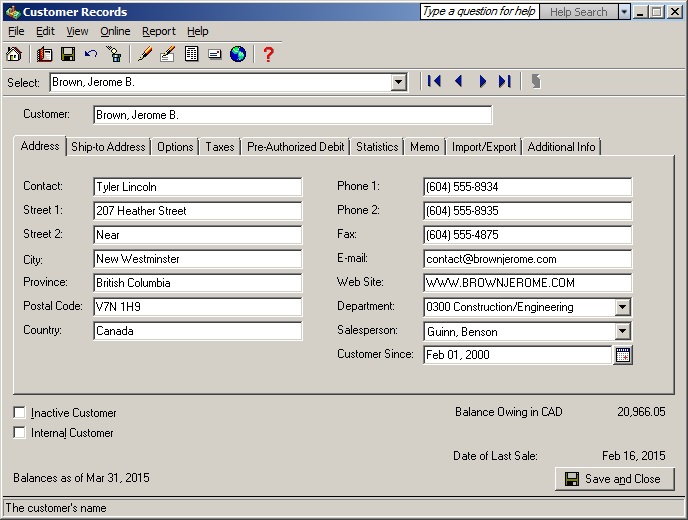Click the Postal Code field V7N 1H9

click(197, 307)
